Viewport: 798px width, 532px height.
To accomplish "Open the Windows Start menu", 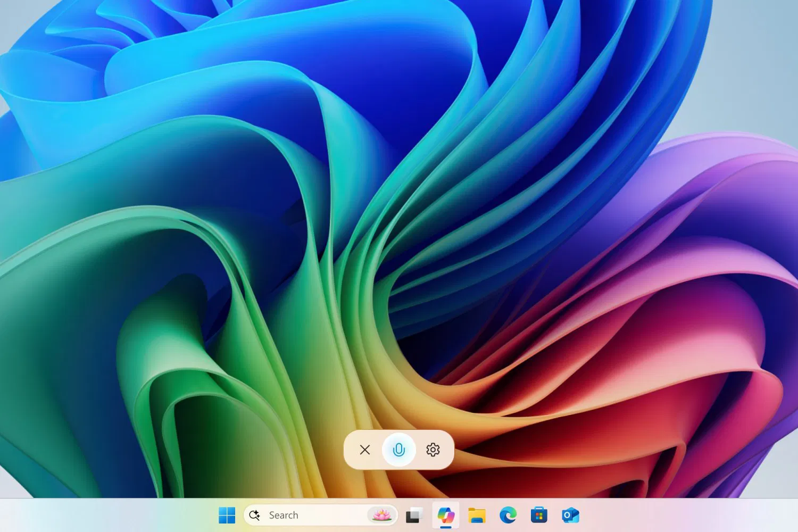I will [x=227, y=515].
